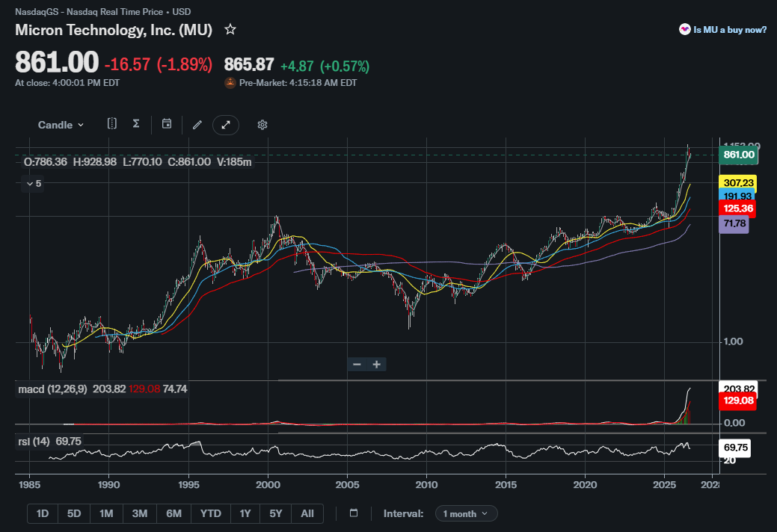
Task: Click the yellow 307.23 moving average tag
Action: (737, 182)
